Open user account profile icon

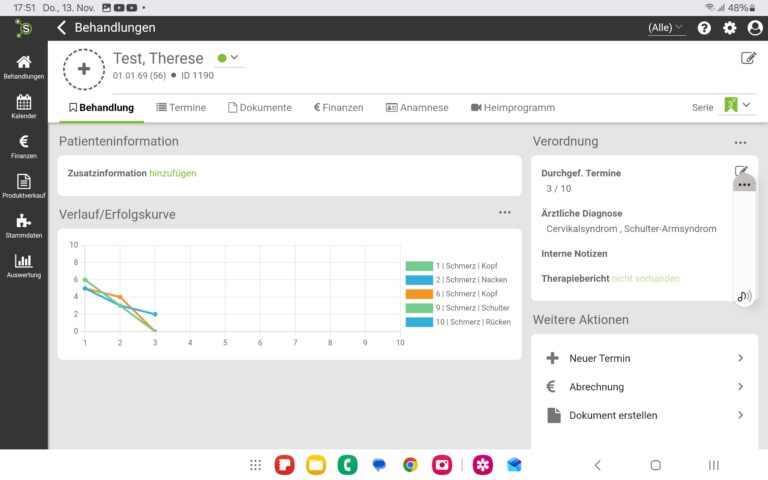click(755, 28)
